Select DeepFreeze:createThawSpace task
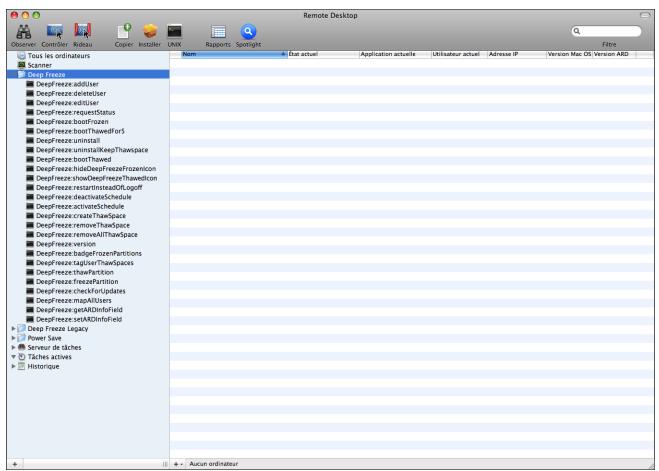Viewport: 659px width, 471px height. tap(81, 216)
